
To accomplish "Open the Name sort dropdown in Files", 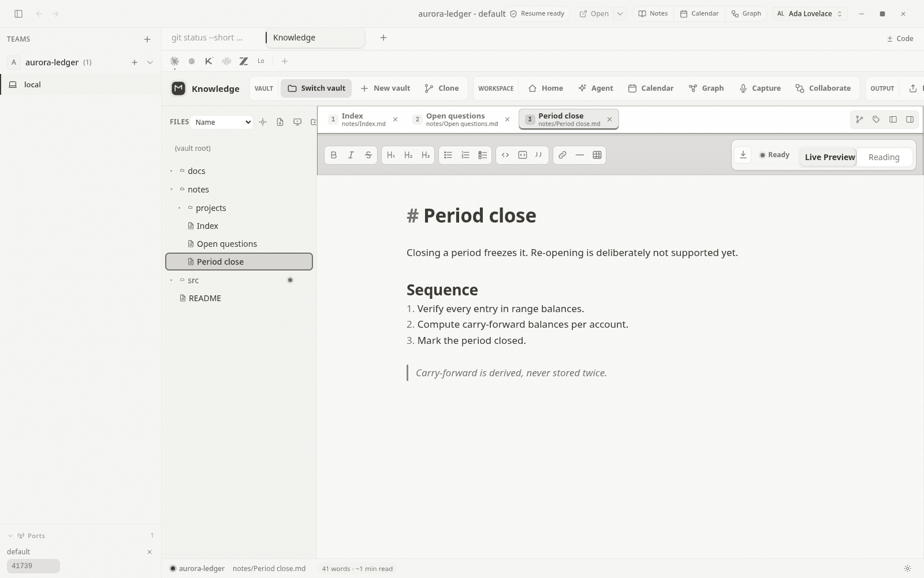I will (222, 122).
